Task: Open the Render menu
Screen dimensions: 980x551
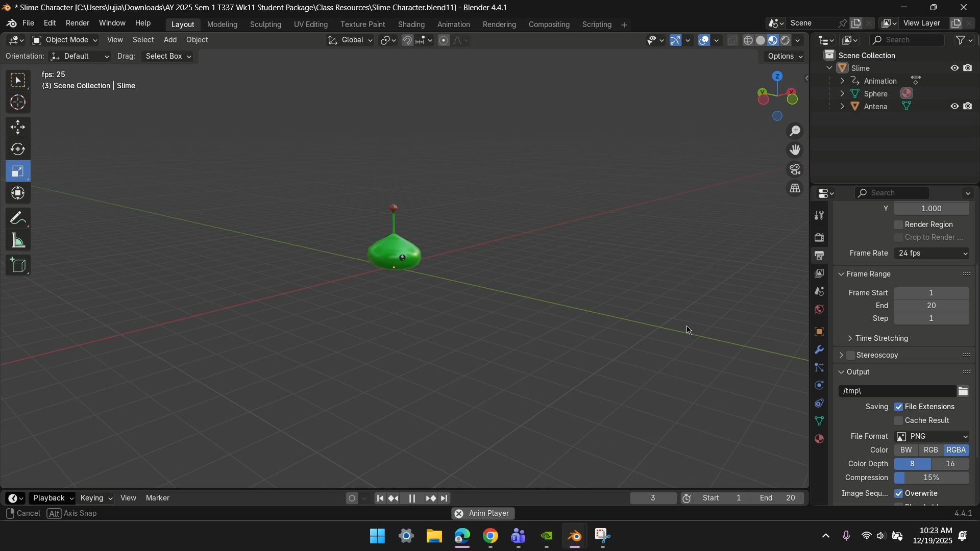Action: pyautogui.click(x=78, y=23)
